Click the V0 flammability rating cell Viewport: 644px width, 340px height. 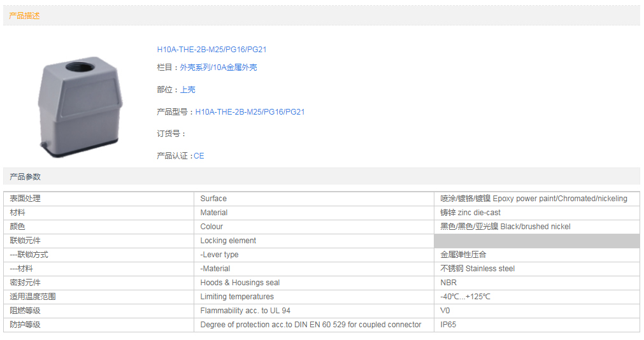point(445,311)
